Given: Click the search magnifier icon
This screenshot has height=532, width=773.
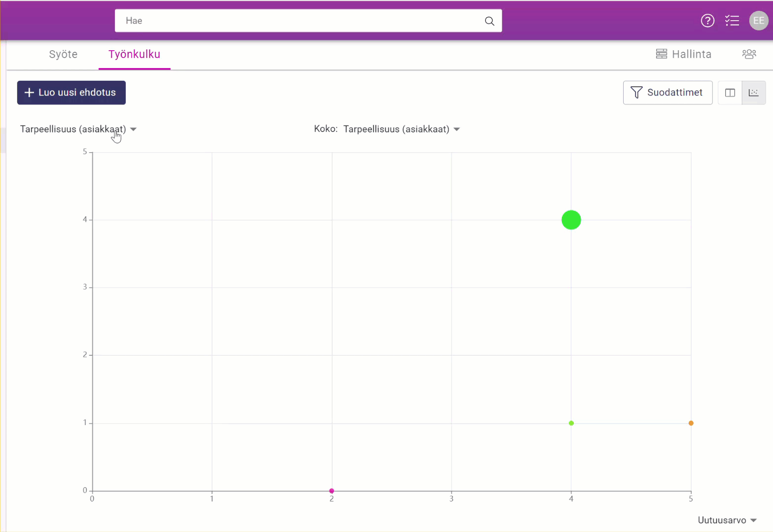Looking at the screenshot, I should (x=489, y=21).
